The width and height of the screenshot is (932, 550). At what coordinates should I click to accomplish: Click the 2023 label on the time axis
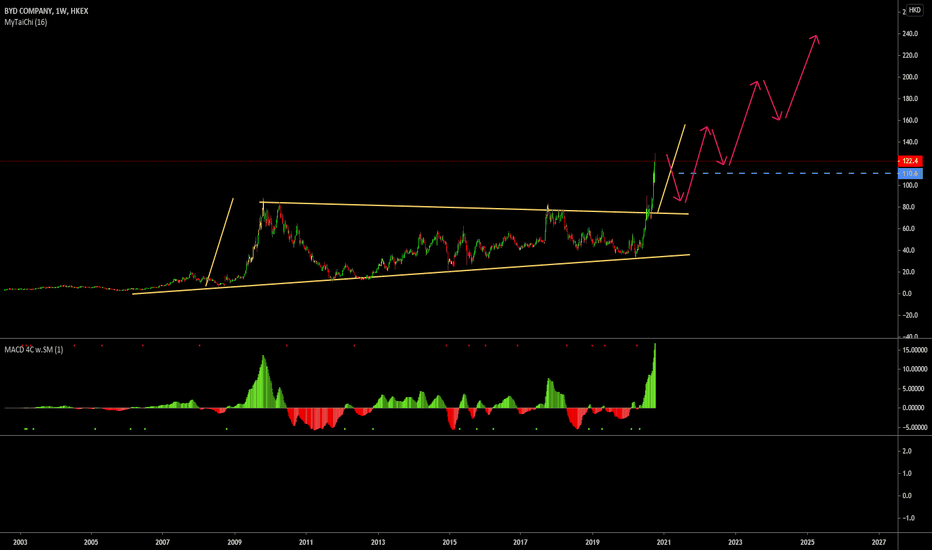pos(735,542)
